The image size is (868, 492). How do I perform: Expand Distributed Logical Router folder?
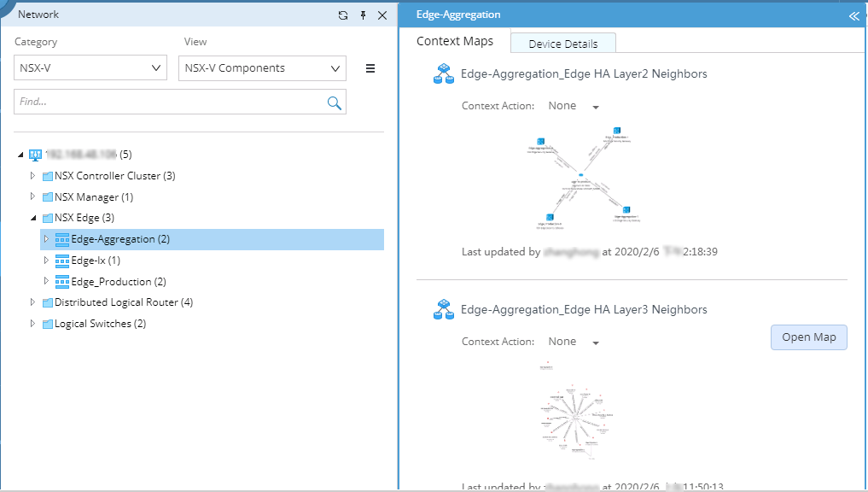point(32,302)
